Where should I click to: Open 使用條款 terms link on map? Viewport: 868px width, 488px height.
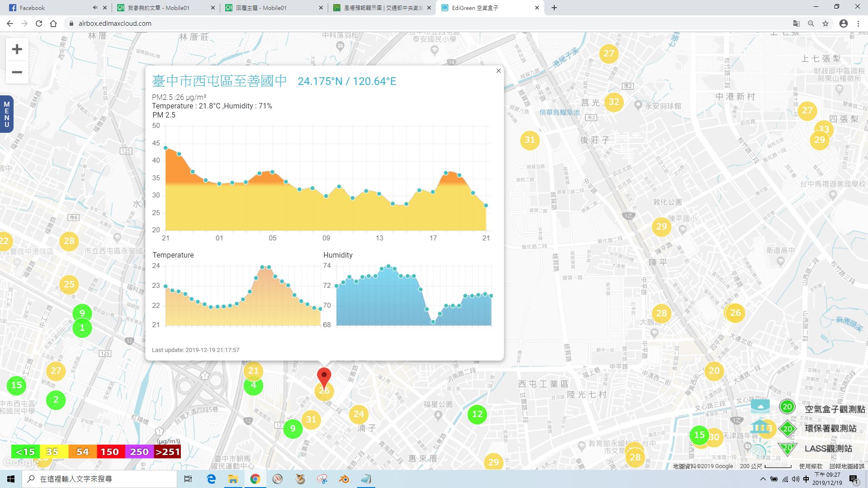[811, 466]
